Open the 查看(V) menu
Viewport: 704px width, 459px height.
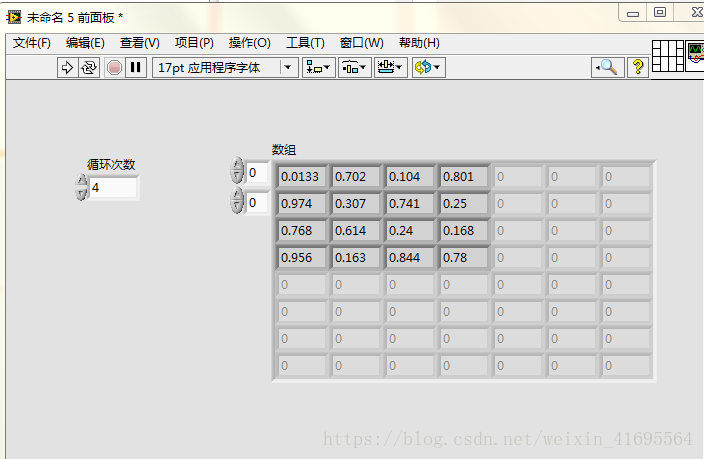click(140, 43)
